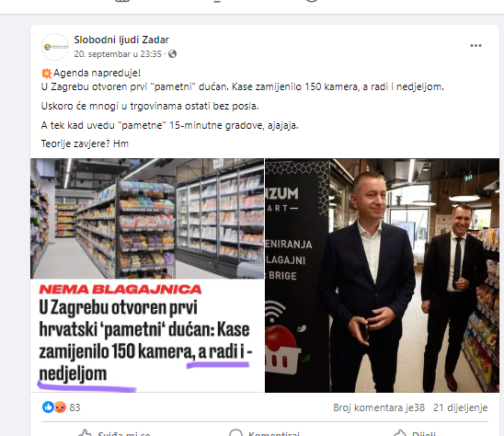504x436 pixels.
Task: Click the explosion emoji before Agenda napreduje
Action: click(47, 74)
